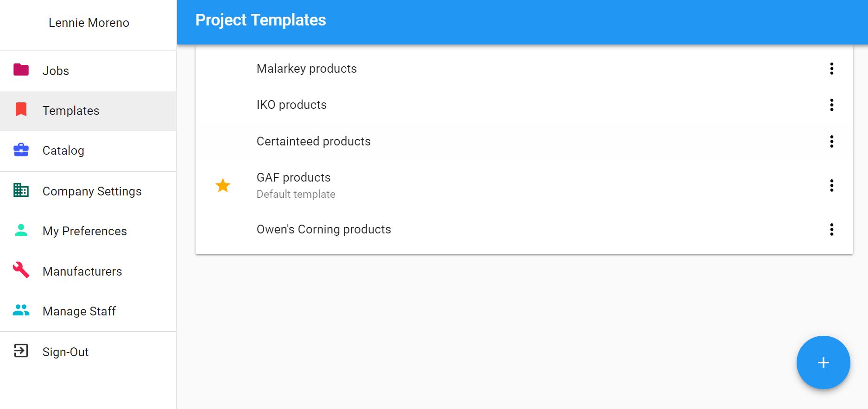Go to the Catalog menu item

[63, 151]
